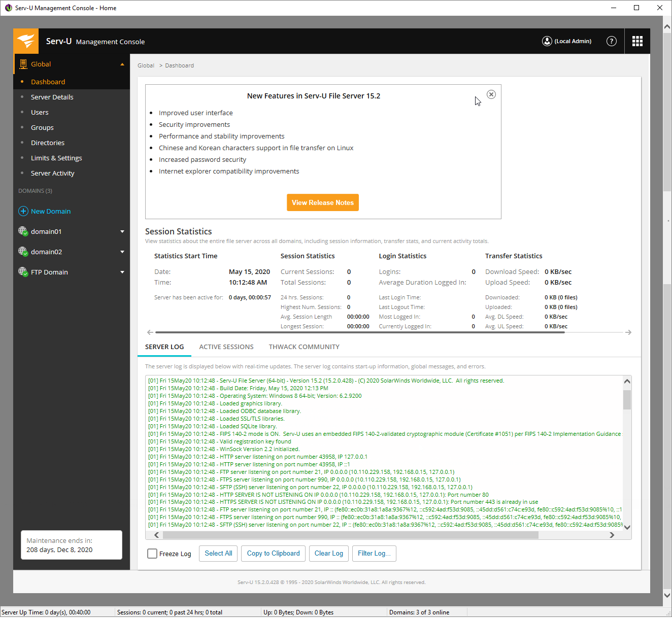Open the Thwack Community tab
Screen dimensions: 672x618
304,347
